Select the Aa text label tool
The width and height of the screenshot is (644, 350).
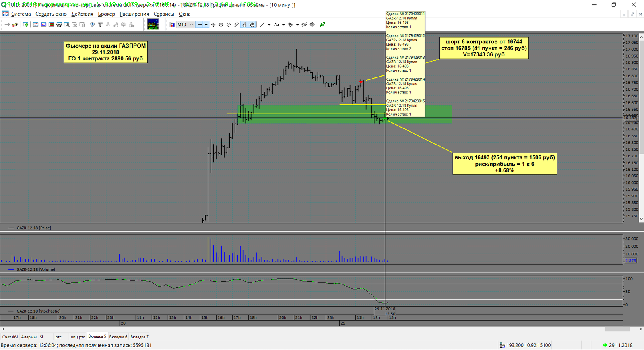(x=277, y=25)
